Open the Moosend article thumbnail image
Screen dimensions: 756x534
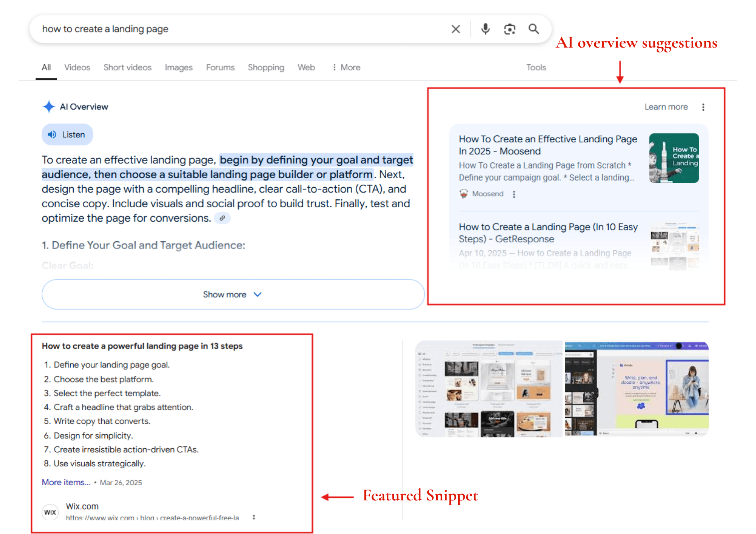[x=674, y=158]
